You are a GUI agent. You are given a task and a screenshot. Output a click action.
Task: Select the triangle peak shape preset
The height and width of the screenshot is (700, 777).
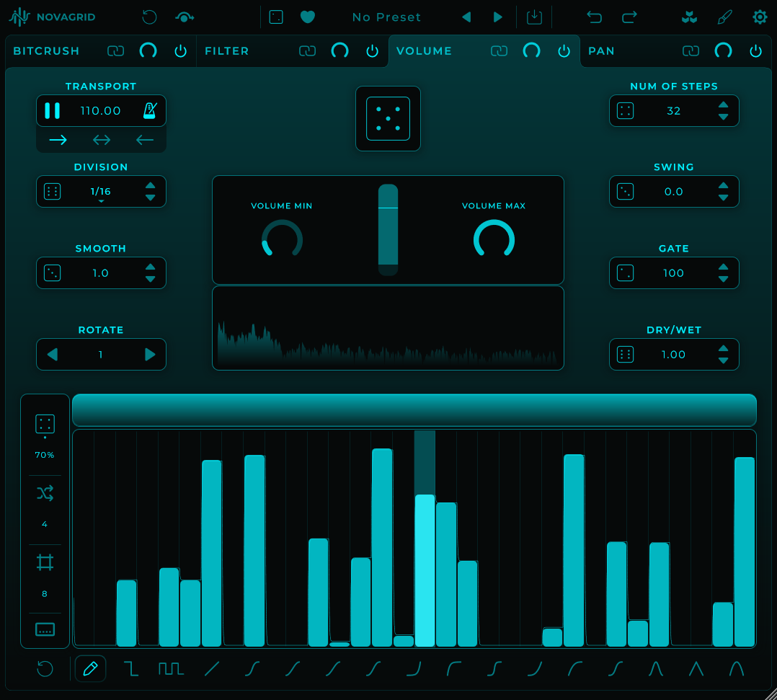(x=696, y=669)
